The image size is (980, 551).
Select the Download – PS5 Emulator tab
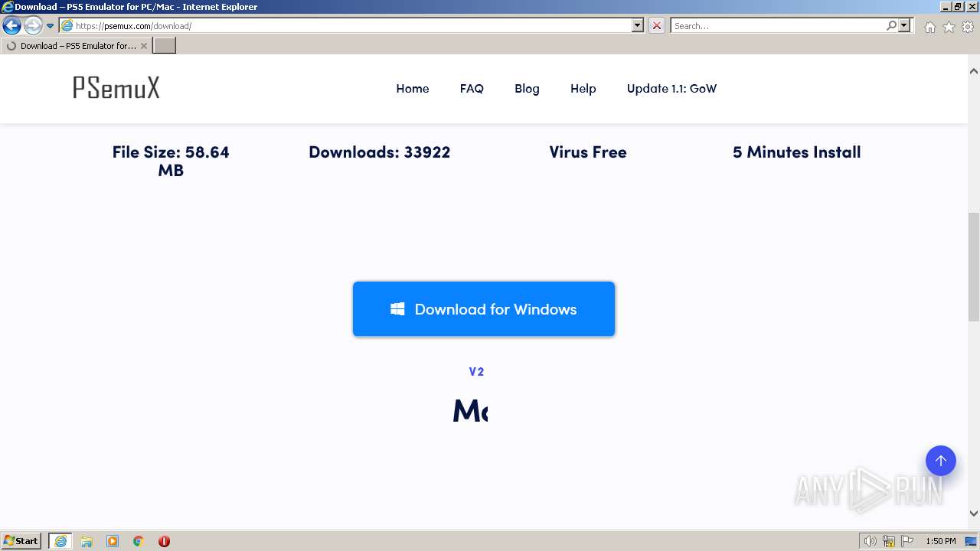tap(75, 46)
